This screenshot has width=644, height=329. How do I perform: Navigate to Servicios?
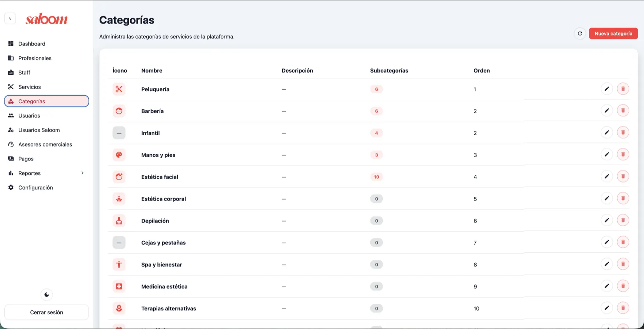pos(46,87)
